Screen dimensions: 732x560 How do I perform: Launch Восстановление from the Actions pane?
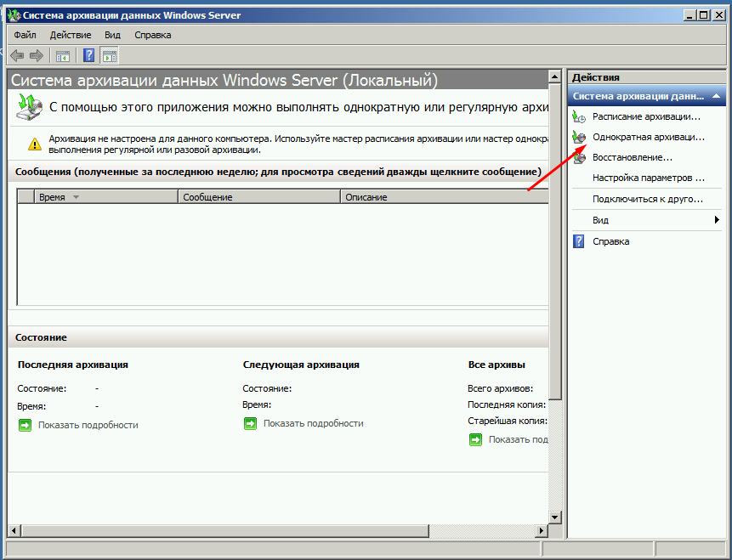click(x=632, y=157)
